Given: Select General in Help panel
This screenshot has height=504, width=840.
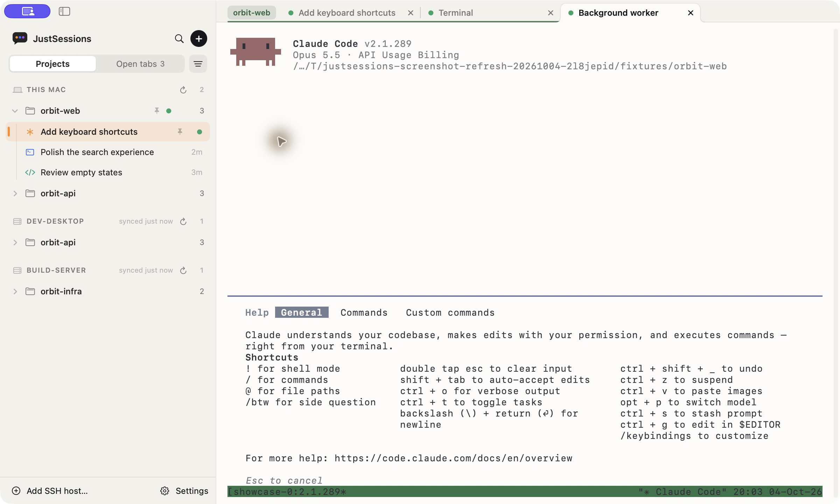Looking at the screenshot, I should (x=302, y=312).
